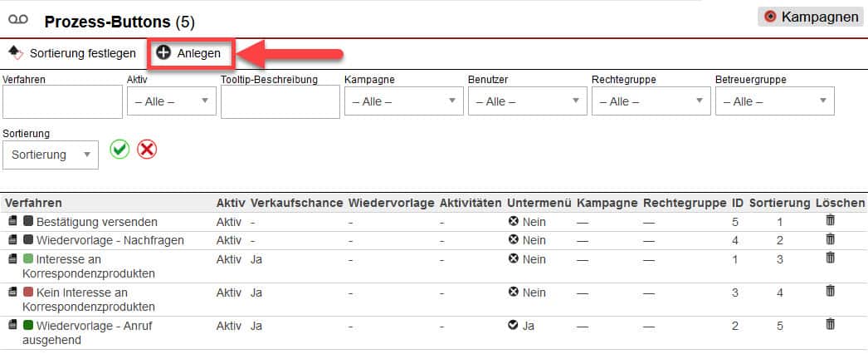Click the Sortierung column header
The width and height of the screenshot is (868, 354).
(779, 203)
